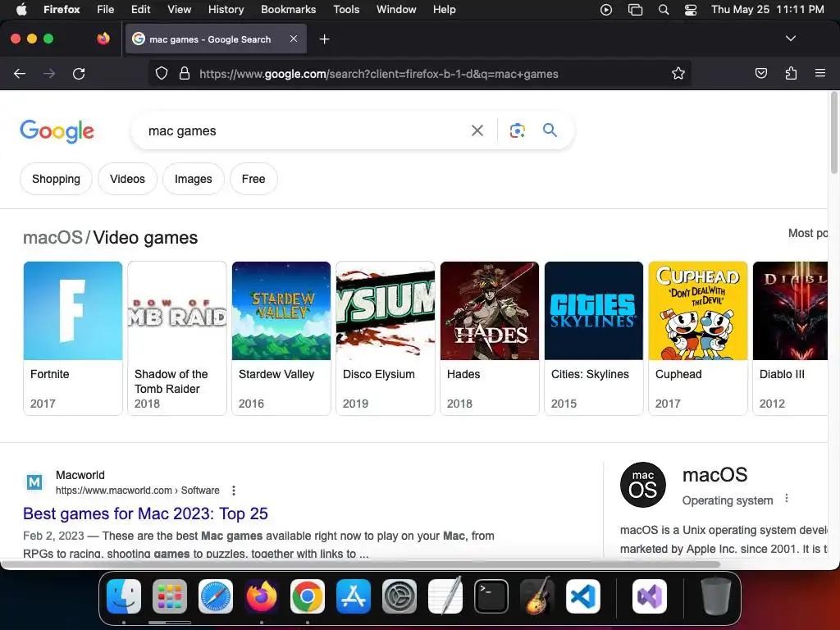The height and width of the screenshot is (630, 840).
Task: Open the macOS knowledge panel title
Action: [x=714, y=475]
